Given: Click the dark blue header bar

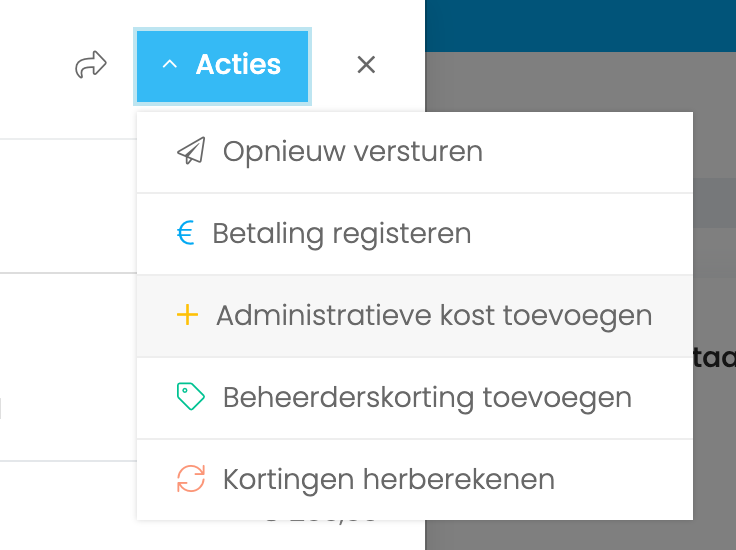Looking at the screenshot, I should point(580,26).
